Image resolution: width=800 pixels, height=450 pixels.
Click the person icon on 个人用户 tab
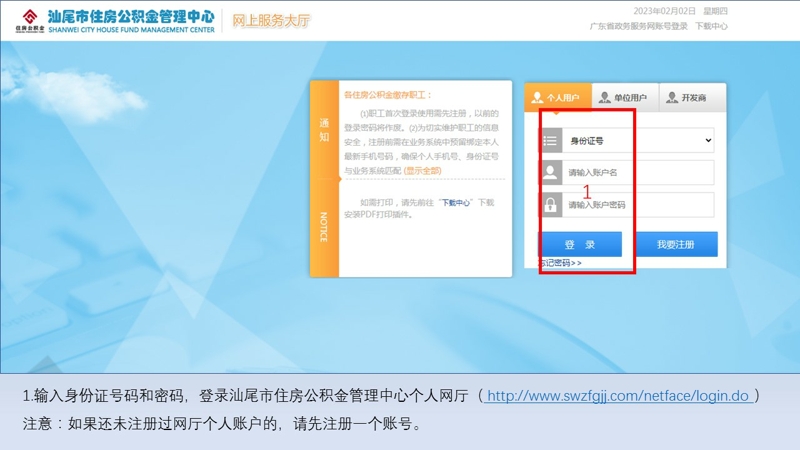[x=537, y=98]
